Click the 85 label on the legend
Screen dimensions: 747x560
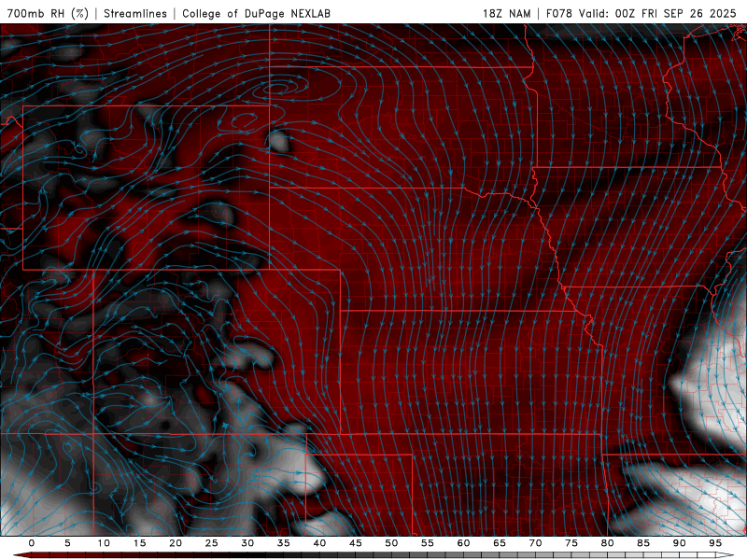(643, 543)
